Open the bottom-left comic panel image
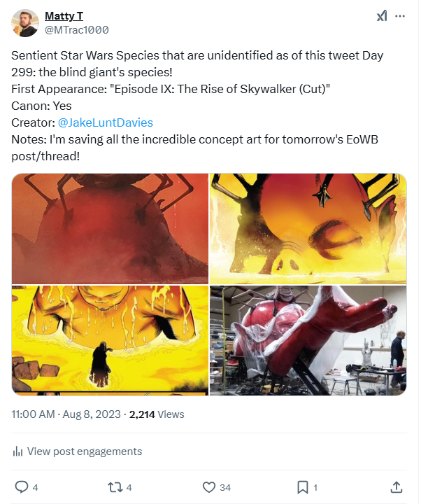 [x=110, y=340]
